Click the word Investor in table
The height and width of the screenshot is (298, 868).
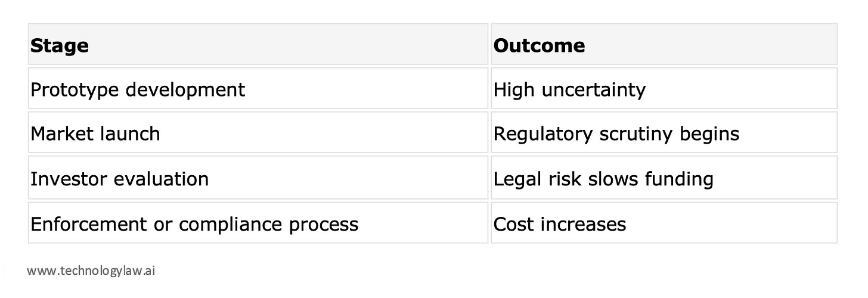(64, 178)
